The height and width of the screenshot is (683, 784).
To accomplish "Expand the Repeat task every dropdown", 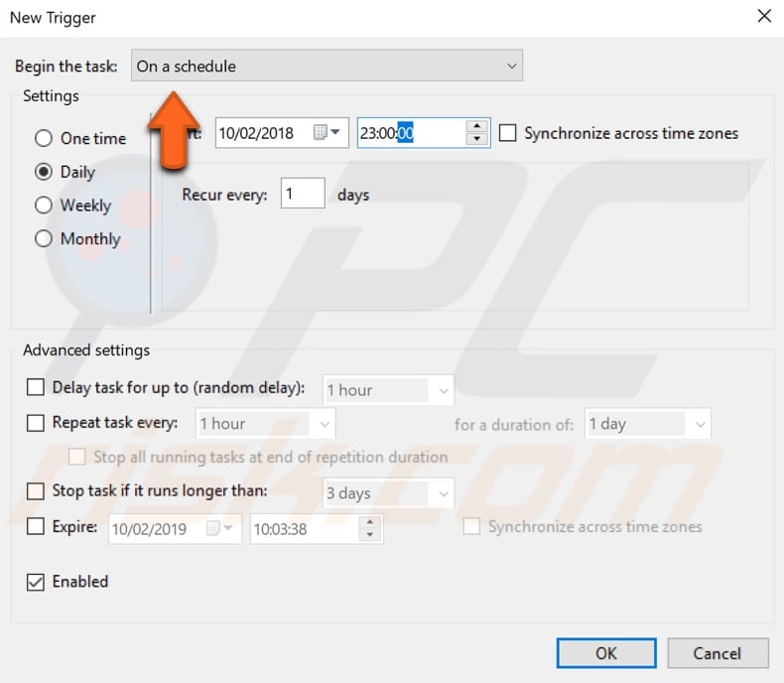I will click(266, 424).
